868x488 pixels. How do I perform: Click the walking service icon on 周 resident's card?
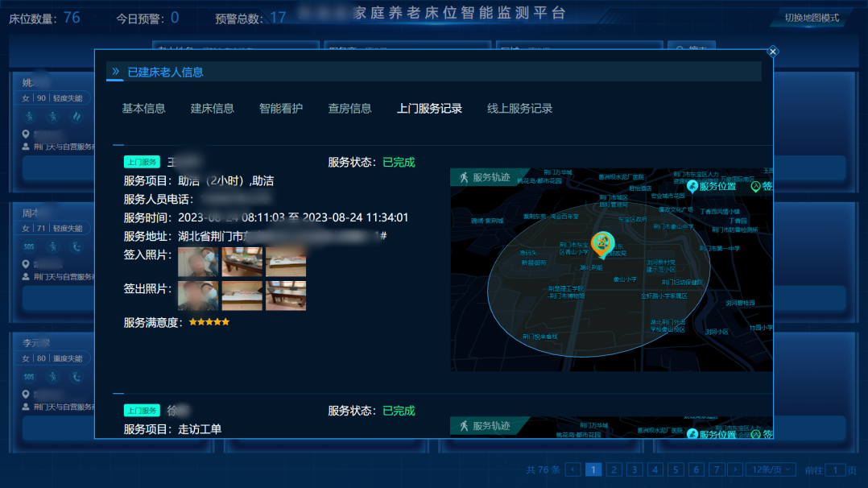(x=53, y=246)
